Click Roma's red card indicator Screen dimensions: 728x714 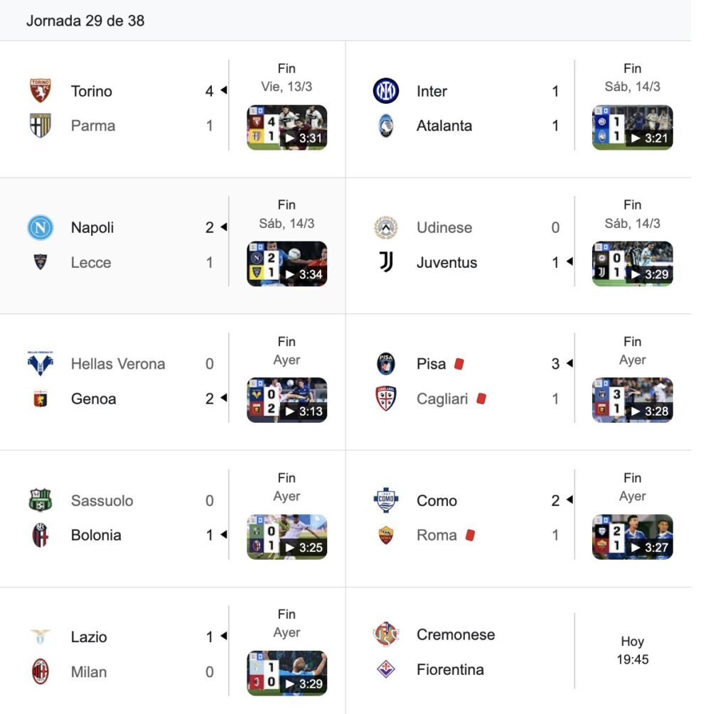tap(470, 535)
